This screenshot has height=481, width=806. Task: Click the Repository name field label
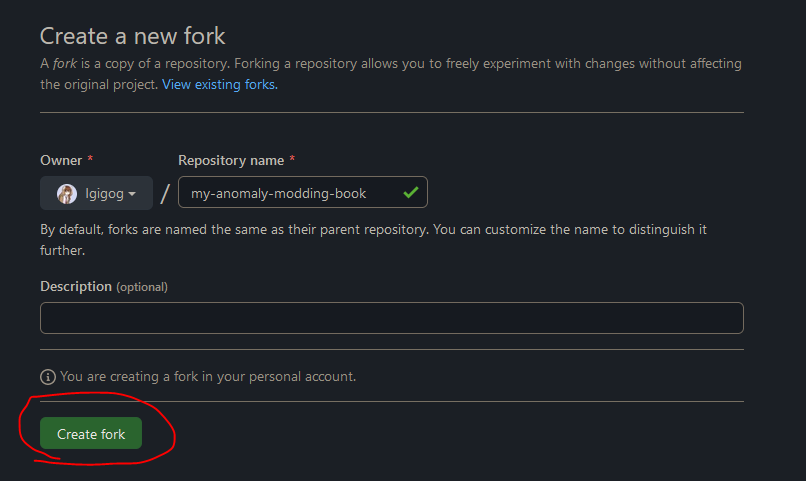point(231,160)
